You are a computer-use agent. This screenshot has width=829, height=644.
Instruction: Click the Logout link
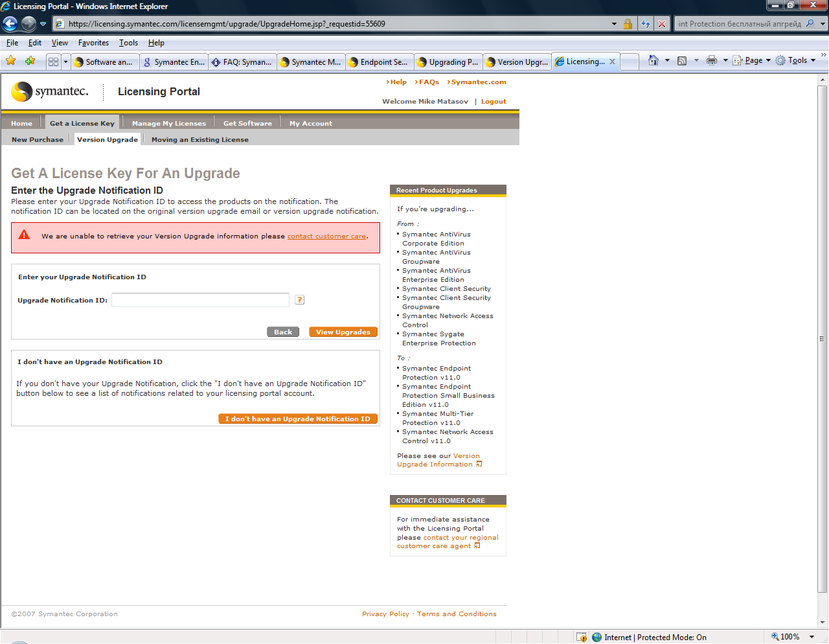[x=494, y=102]
